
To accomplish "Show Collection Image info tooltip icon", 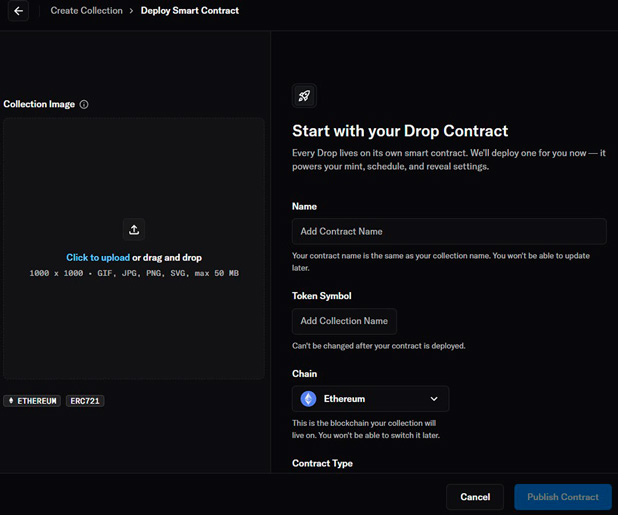I will click(84, 104).
